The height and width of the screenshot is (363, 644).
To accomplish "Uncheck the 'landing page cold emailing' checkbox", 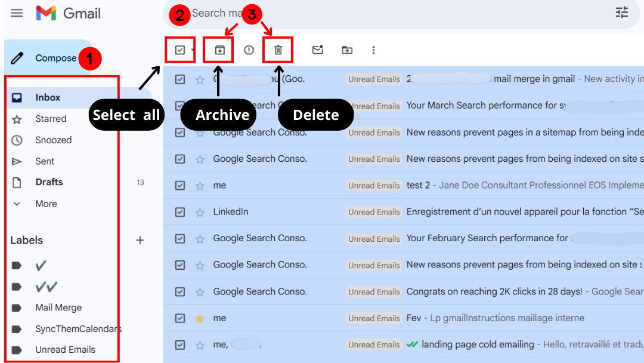I will tap(180, 345).
